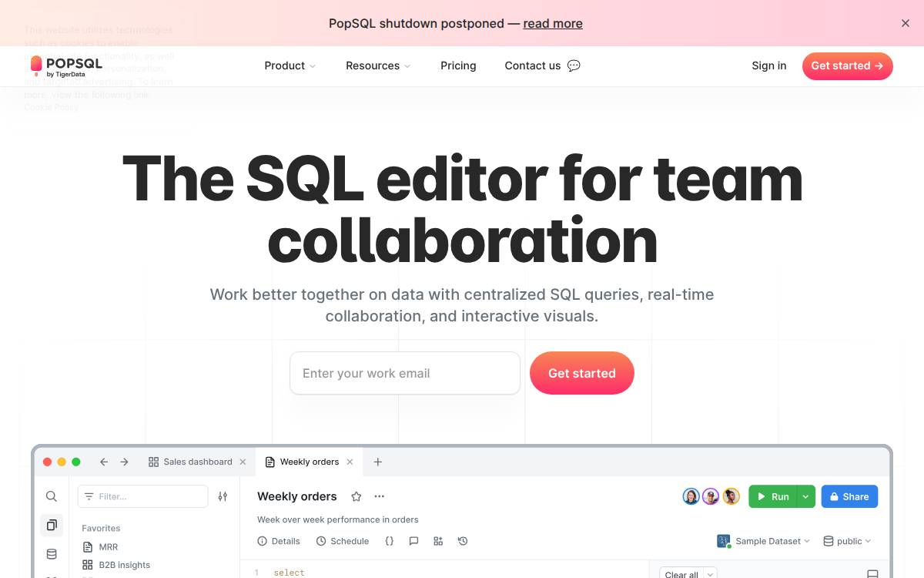Select the queries files icon in sidebar
This screenshot has width=924, height=578.
coord(52,525)
